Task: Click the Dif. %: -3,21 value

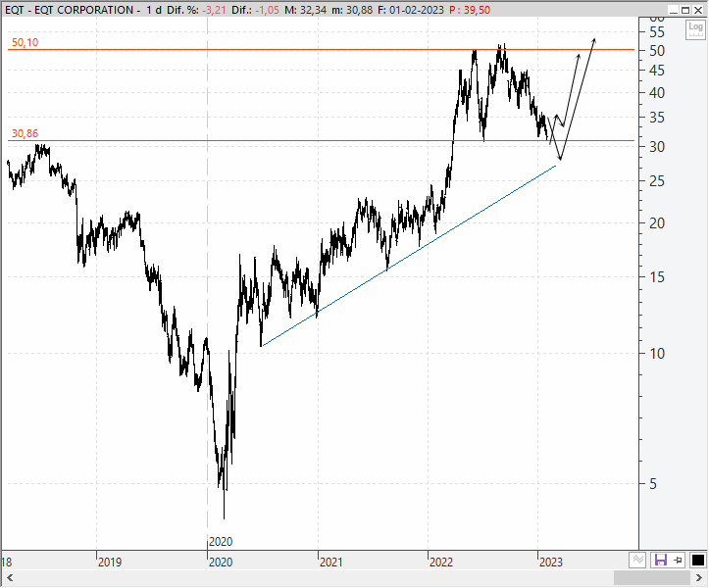Action: pyautogui.click(x=196, y=10)
